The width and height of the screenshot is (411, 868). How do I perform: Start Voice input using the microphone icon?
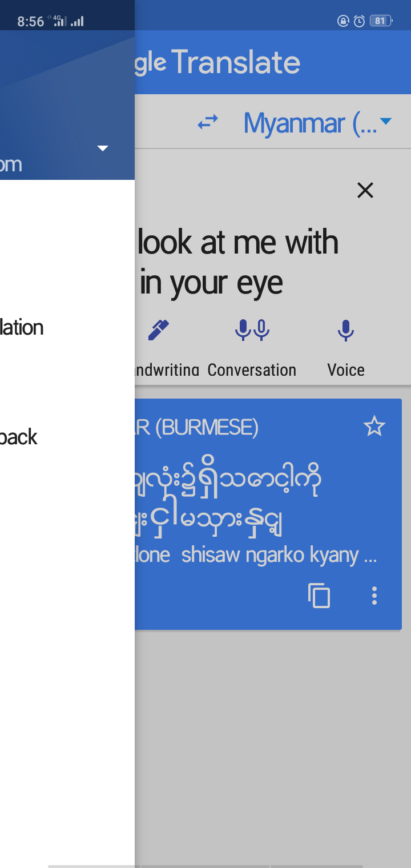point(345,329)
